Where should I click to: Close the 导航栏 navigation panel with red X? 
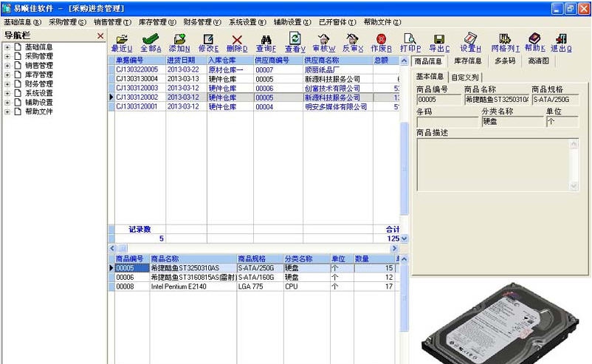tap(100, 36)
